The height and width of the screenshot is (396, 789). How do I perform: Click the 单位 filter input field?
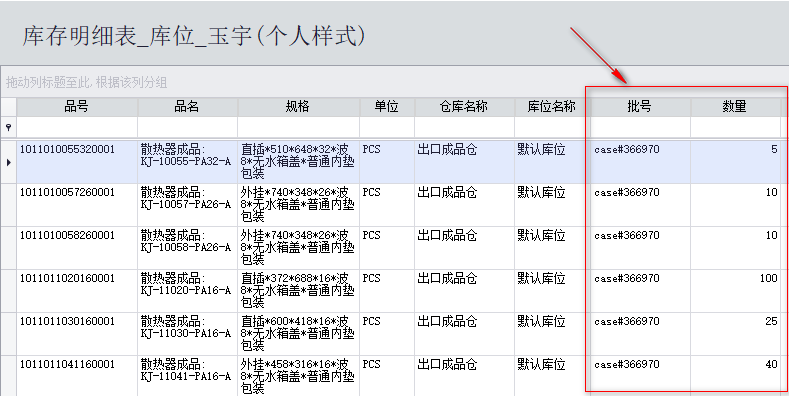(x=387, y=127)
